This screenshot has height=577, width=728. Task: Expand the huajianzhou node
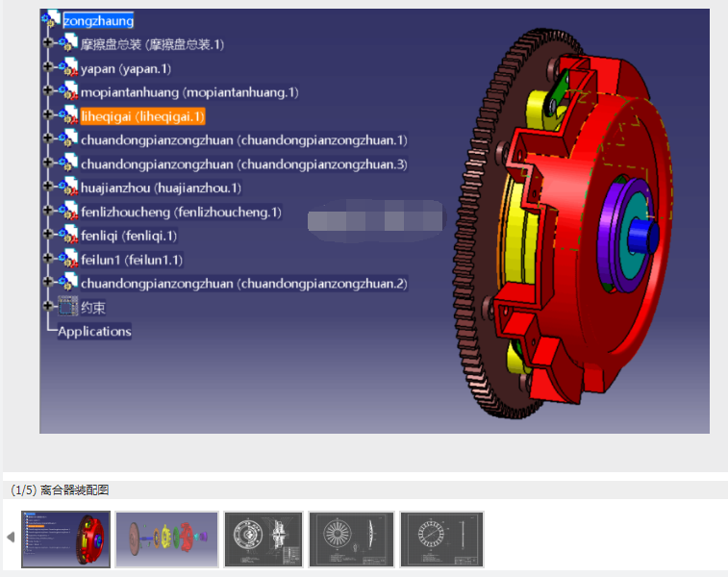[48, 187]
